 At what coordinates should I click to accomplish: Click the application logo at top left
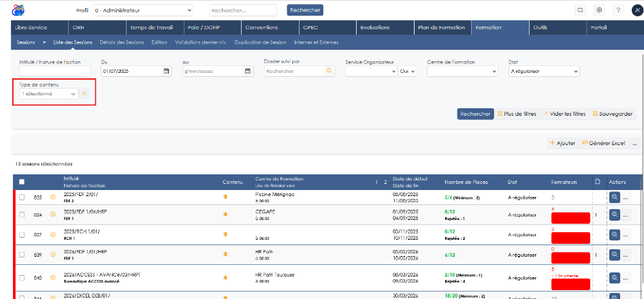(x=18, y=10)
